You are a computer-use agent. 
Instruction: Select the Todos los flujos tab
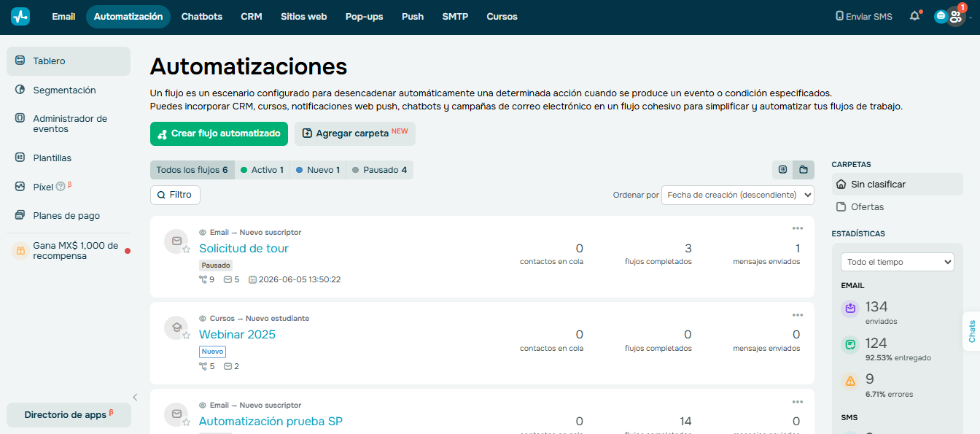[x=192, y=170]
